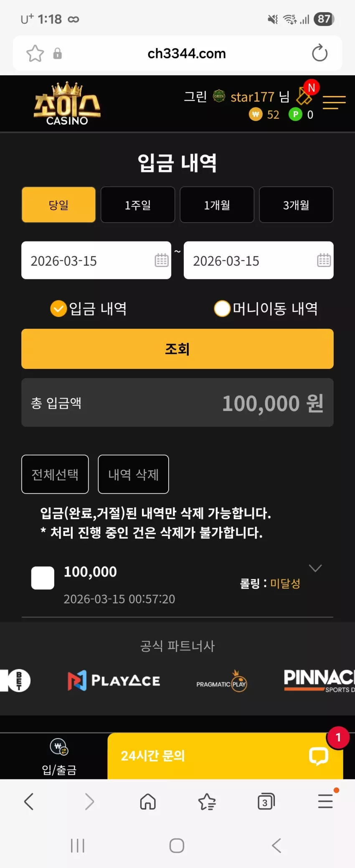This screenshot has height=868, width=355.
Task: Open the hamburger menu in casino header
Action: click(334, 102)
